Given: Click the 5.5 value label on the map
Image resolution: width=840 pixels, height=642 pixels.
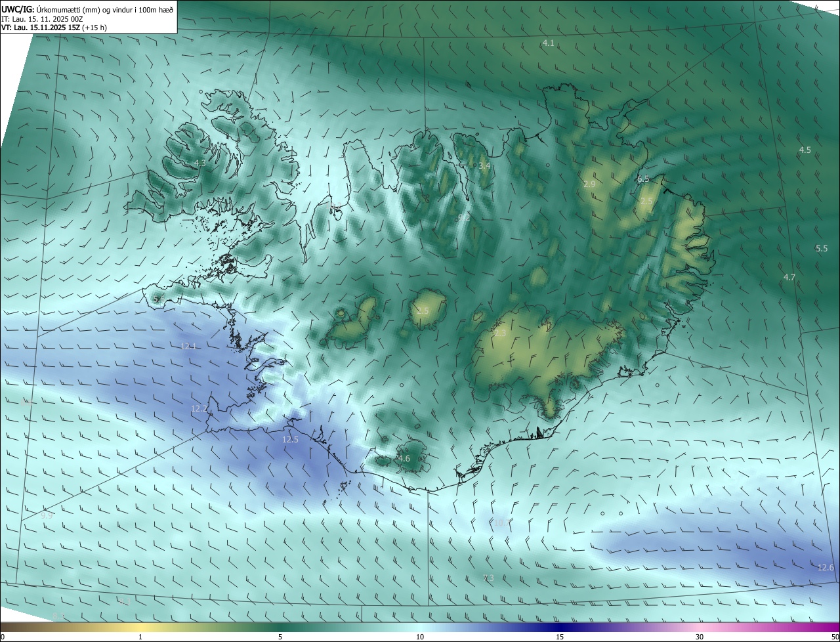Looking at the screenshot, I should (x=822, y=248).
